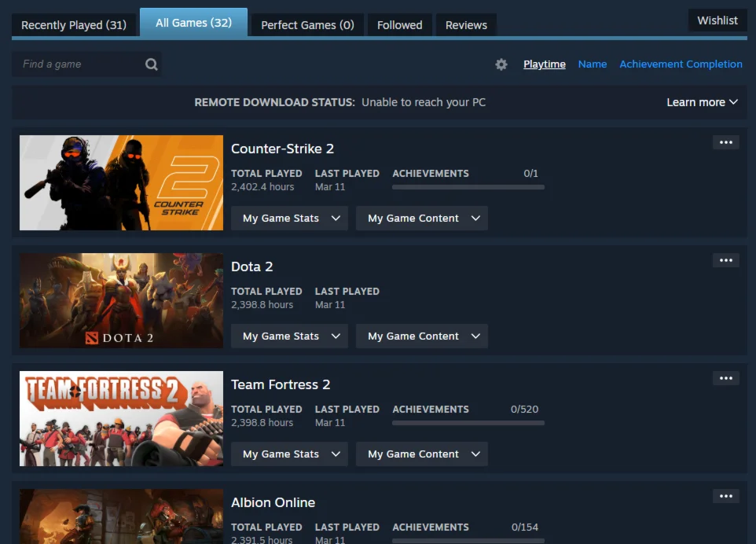Go to the Followed tab
The height and width of the screenshot is (544, 756).
pyautogui.click(x=400, y=25)
